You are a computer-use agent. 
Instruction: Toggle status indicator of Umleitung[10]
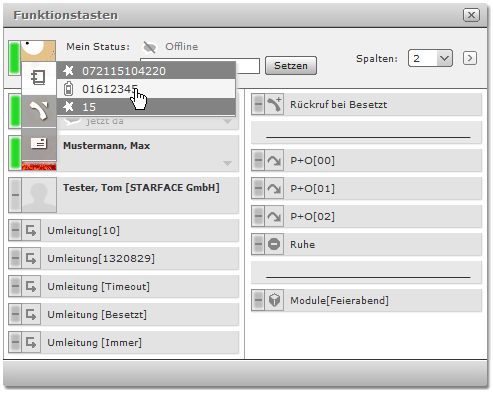[15, 230]
